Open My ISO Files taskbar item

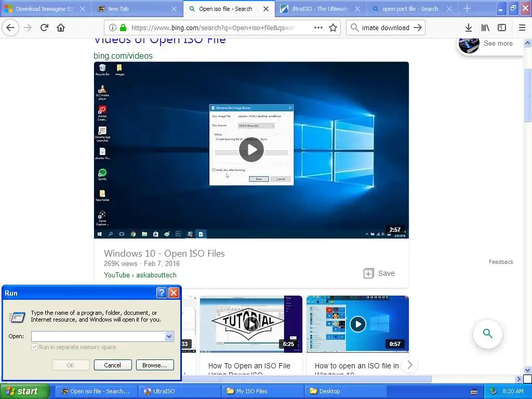[262, 391]
